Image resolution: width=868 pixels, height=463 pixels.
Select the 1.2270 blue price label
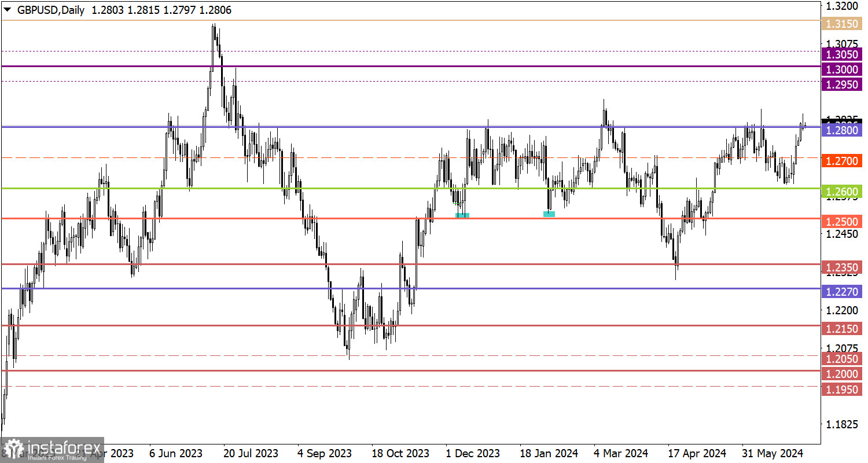coord(842,292)
